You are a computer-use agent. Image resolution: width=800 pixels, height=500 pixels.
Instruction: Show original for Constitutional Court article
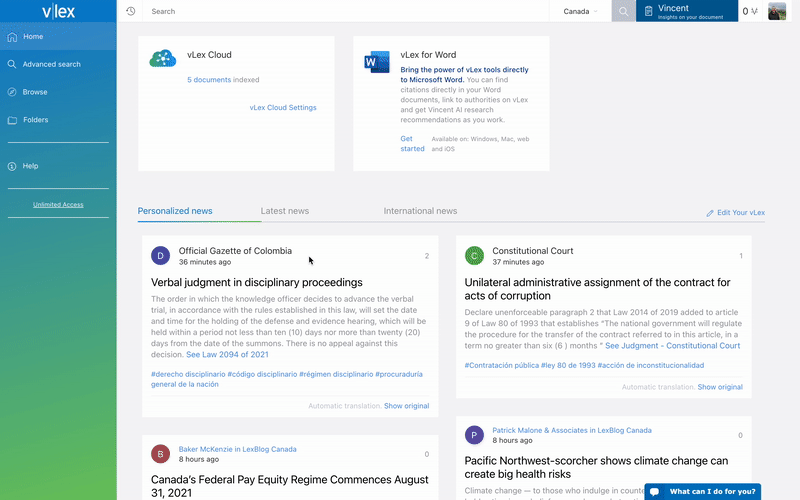[x=720, y=387]
